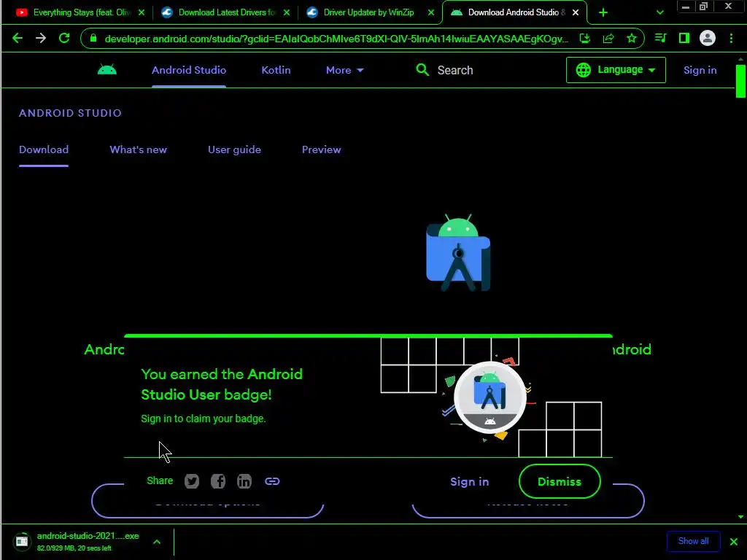Image resolution: width=747 pixels, height=560 pixels.
Task: Share badge on Twitter
Action: pyautogui.click(x=192, y=481)
